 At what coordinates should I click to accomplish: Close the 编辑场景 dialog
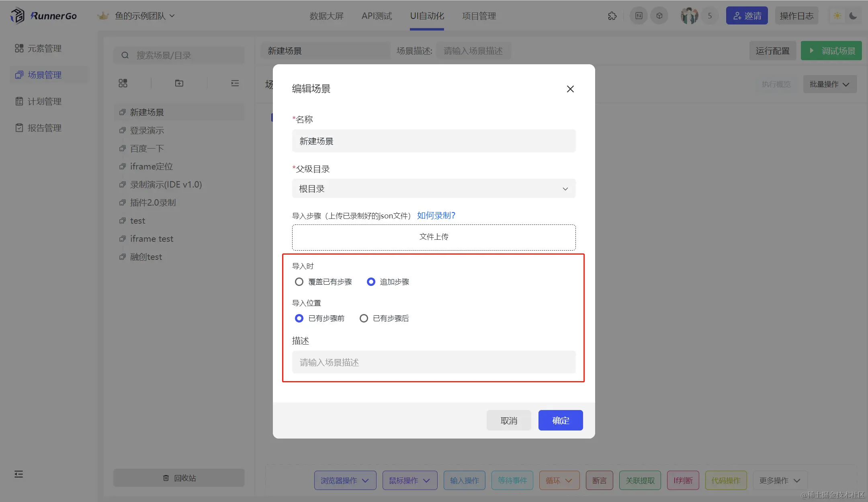(x=570, y=89)
